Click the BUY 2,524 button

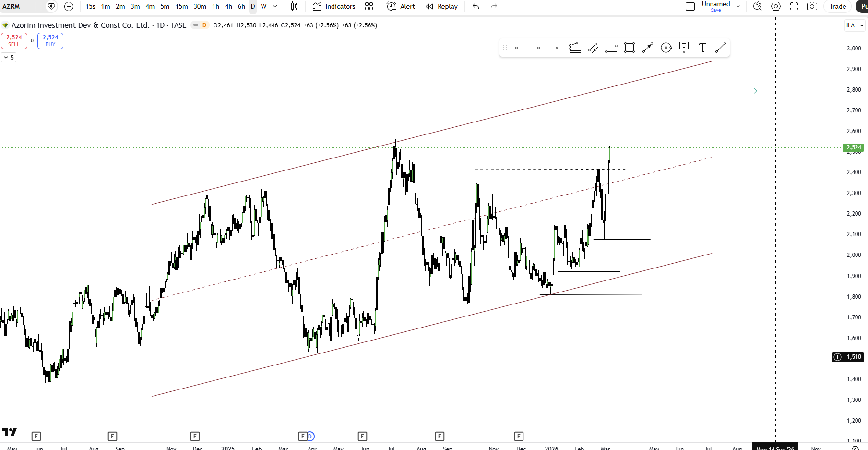(50, 40)
